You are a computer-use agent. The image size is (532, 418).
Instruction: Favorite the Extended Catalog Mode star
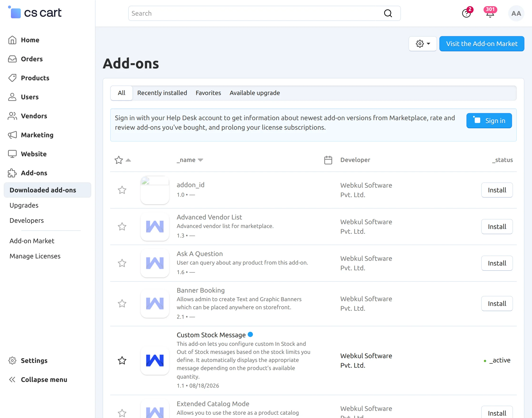tap(122, 413)
